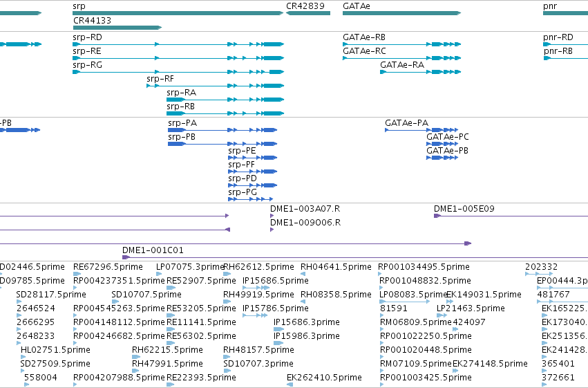Select the DME1-001C01 feature
588x388 pixels.
[355, 257]
